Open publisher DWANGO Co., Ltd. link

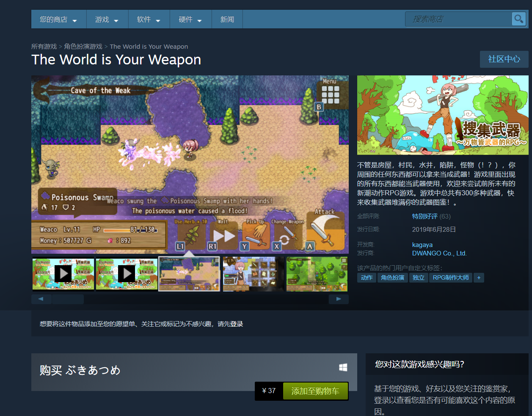439,253
